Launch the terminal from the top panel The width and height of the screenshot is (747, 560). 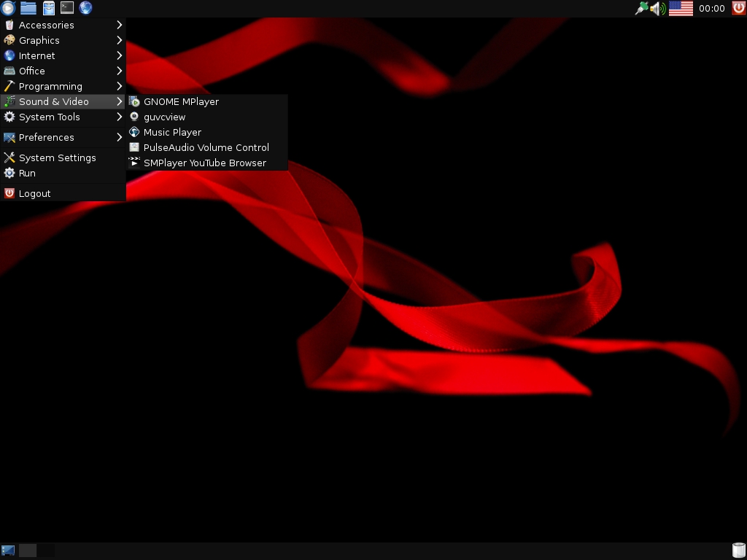pos(66,8)
